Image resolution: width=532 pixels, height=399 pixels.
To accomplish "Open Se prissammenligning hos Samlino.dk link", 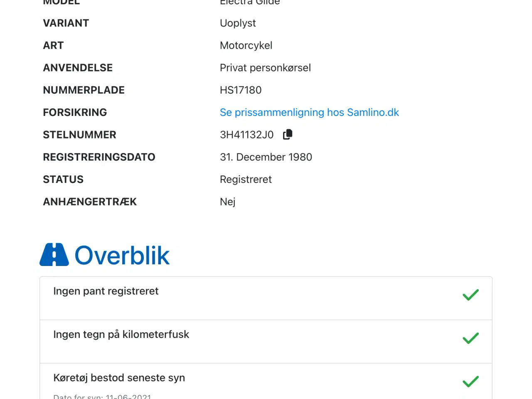I will [x=309, y=113].
